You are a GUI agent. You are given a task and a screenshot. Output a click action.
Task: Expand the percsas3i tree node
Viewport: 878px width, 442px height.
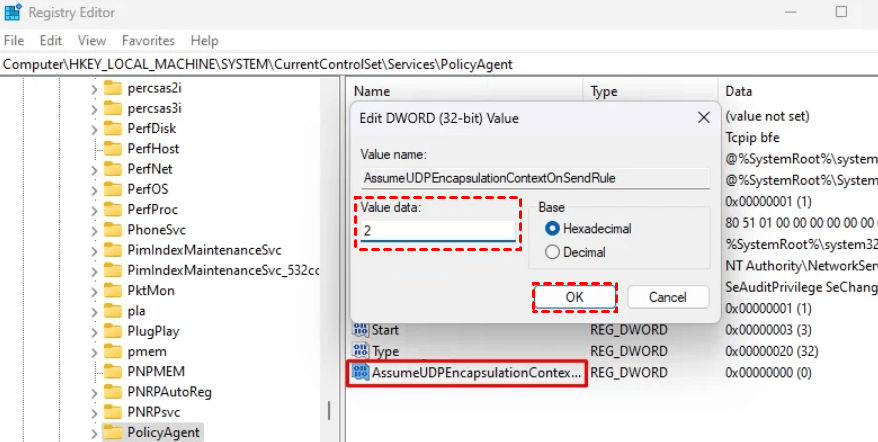[x=94, y=109]
